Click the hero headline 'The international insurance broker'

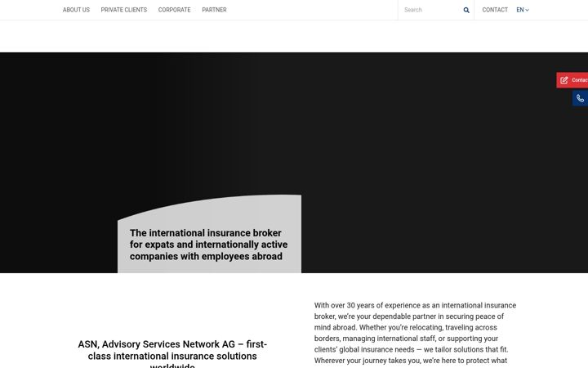tap(208, 245)
